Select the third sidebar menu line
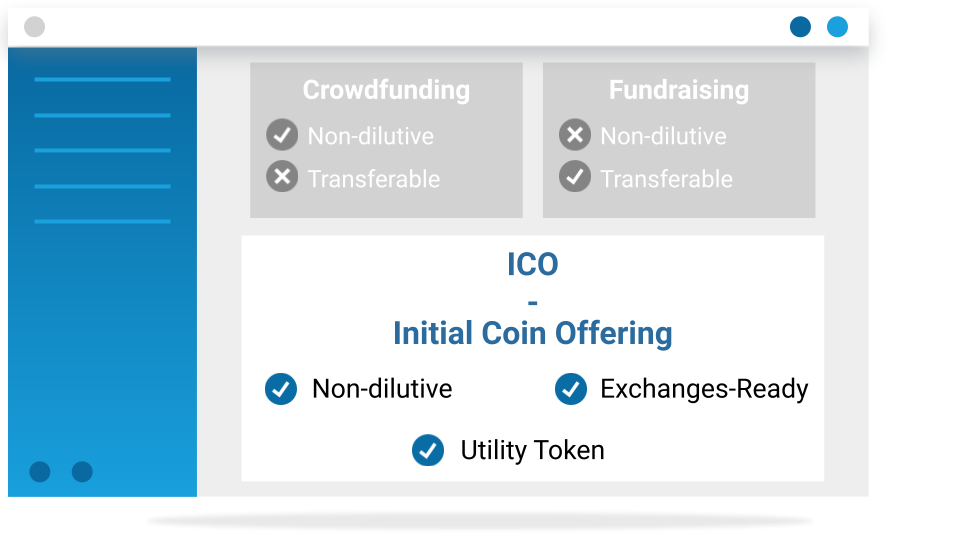The height and width of the screenshot is (540, 960). [x=102, y=151]
